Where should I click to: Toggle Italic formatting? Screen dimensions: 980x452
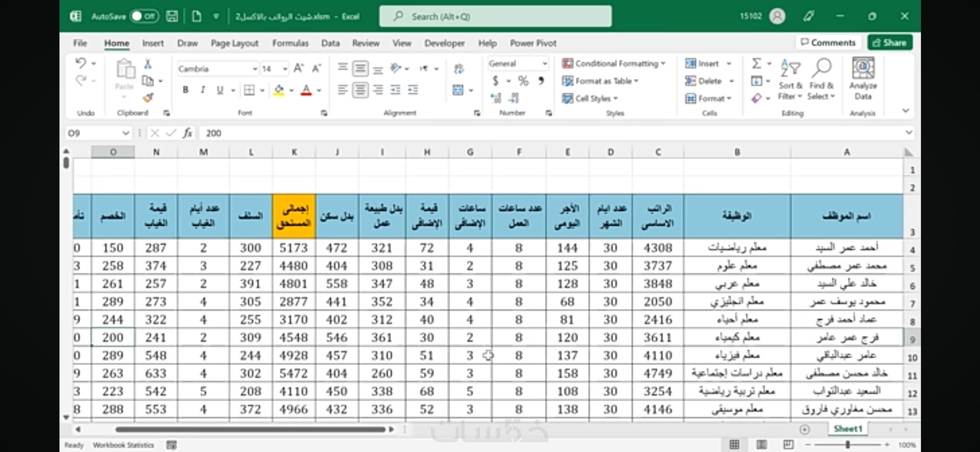(x=203, y=90)
